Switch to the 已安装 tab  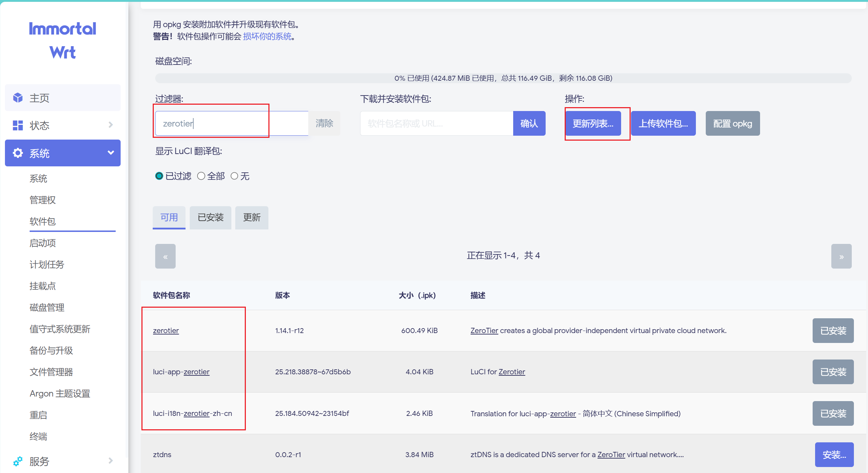pos(211,217)
